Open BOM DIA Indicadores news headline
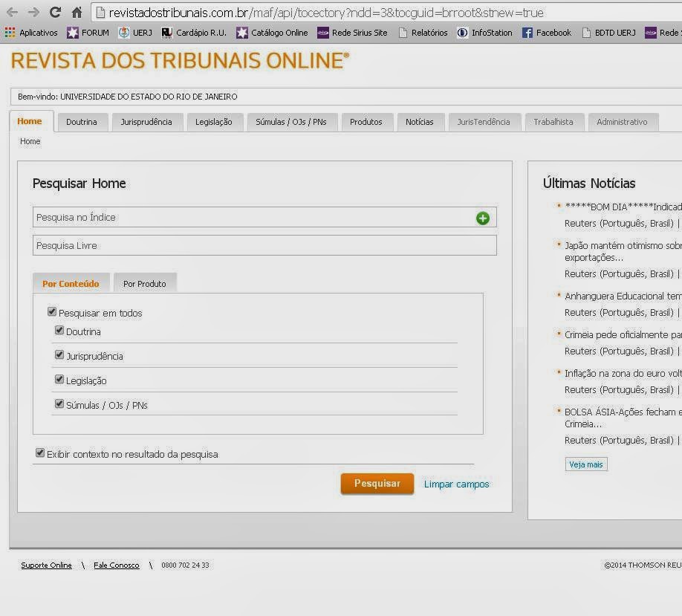This screenshot has width=682, height=616. point(623,207)
